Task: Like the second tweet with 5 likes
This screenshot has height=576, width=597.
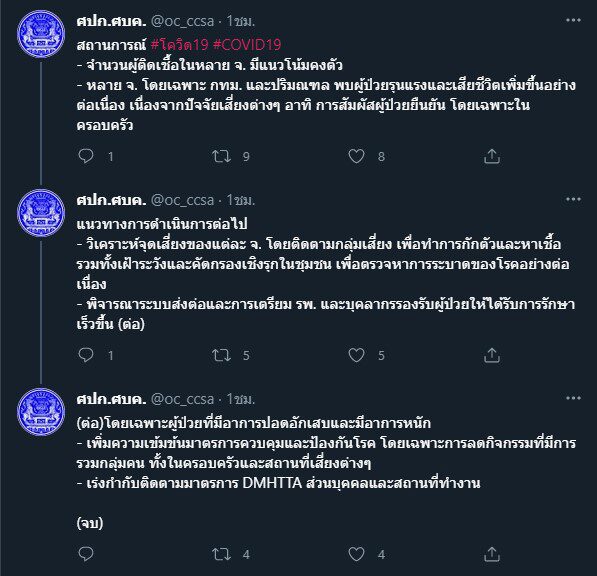Action: tap(356, 355)
